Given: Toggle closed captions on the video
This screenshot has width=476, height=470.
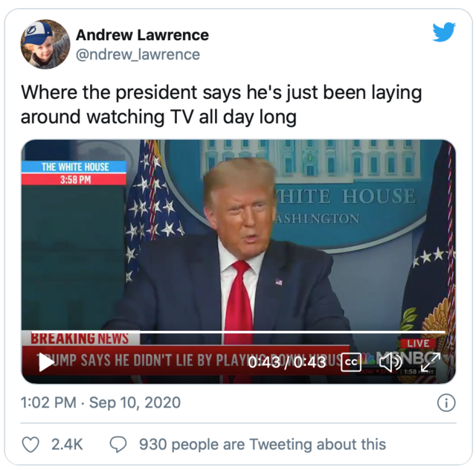Looking at the screenshot, I should pos(351,362).
